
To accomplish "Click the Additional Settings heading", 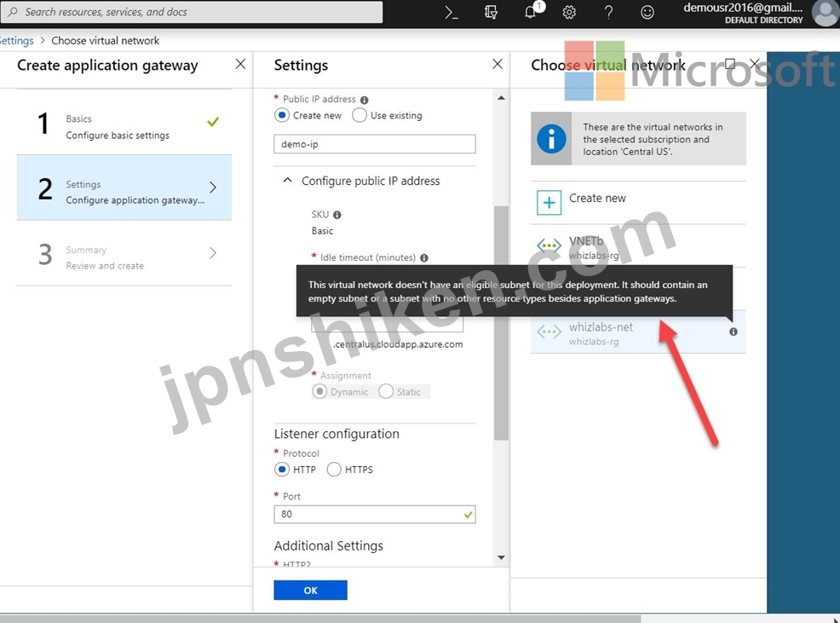I will coord(328,545).
